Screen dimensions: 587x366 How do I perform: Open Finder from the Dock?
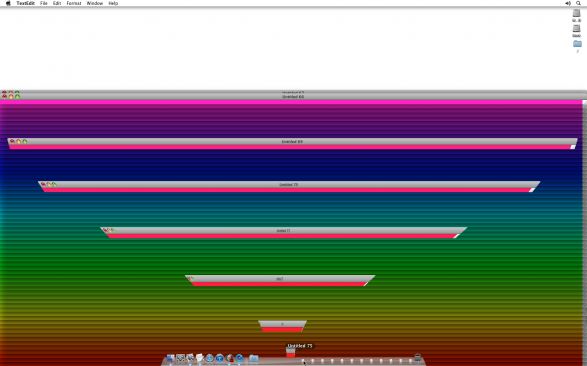pos(170,358)
